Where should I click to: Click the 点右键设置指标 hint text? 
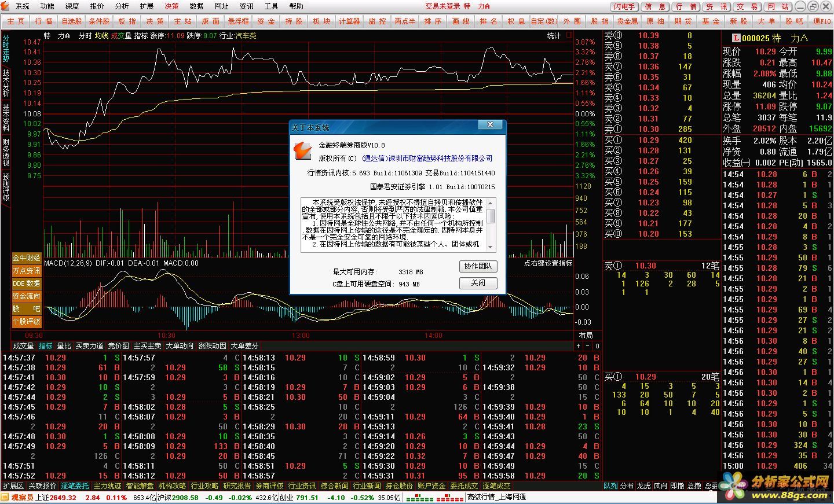coord(548,263)
